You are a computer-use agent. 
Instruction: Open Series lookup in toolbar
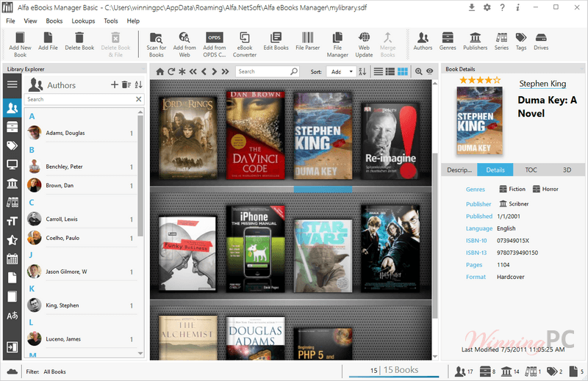coord(501,41)
